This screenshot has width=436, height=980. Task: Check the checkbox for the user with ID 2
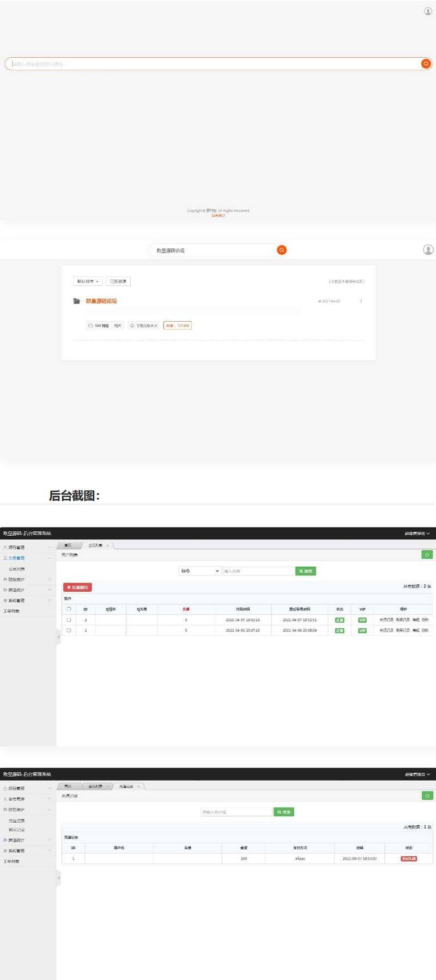(69, 620)
